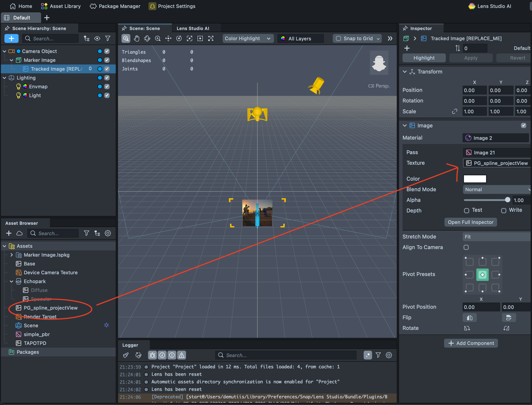Click the Snapchat ghost icon in viewport
The image size is (532, 405).
(379, 63)
